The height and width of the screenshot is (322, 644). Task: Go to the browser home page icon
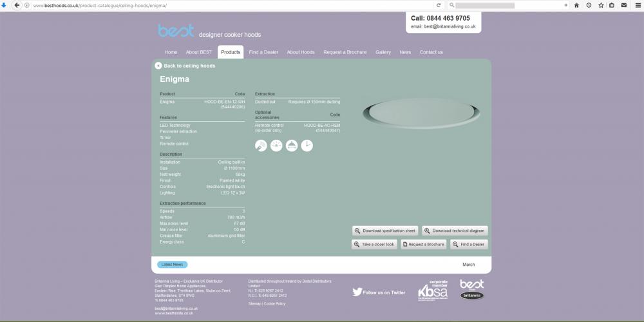point(576,5)
